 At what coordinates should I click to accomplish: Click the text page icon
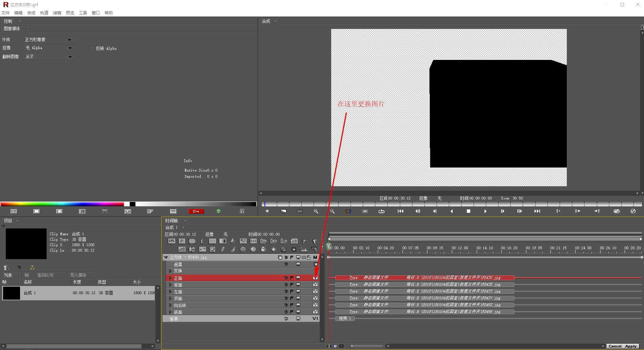click(x=294, y=241)
